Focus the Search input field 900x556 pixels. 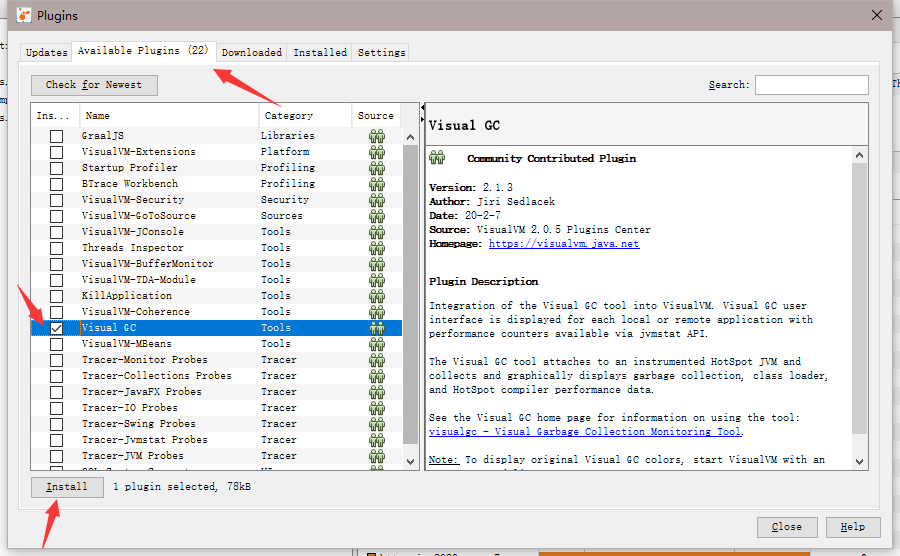tap(811, 85)
